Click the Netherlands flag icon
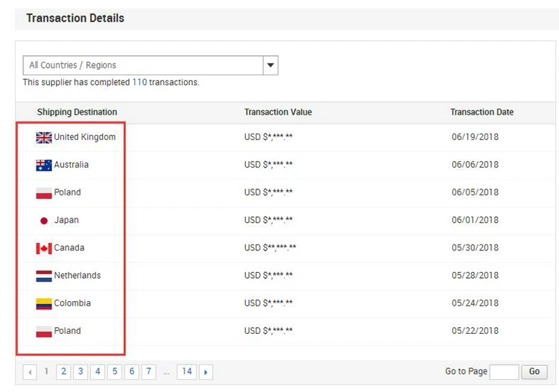 coord(43,276)
